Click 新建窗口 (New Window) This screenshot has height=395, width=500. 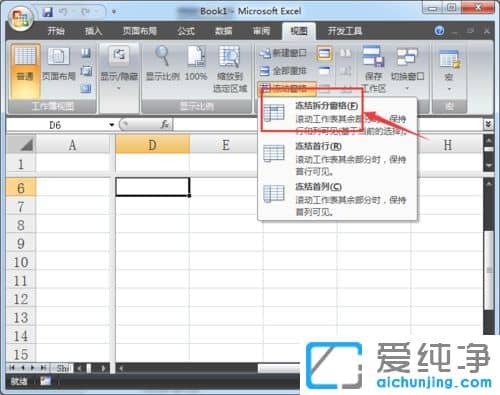click(283, 53)
